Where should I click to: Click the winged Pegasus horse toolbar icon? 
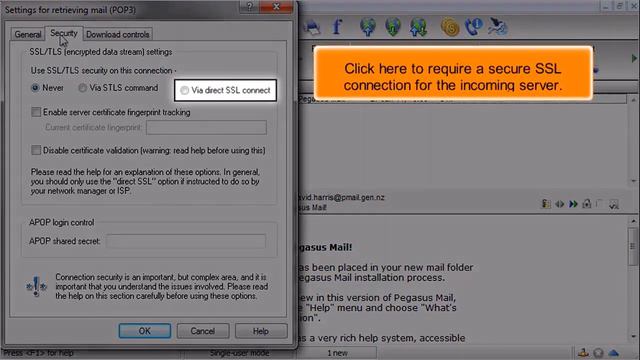point(498,27)
